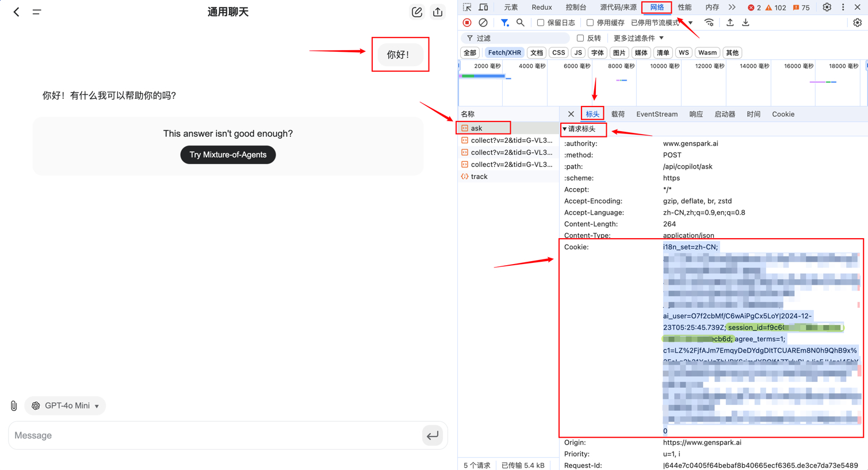The height and width of the screenshot is (470, 868).
Task: Open the GPT-4o Mini model dropdown
Action: point(66,406)
